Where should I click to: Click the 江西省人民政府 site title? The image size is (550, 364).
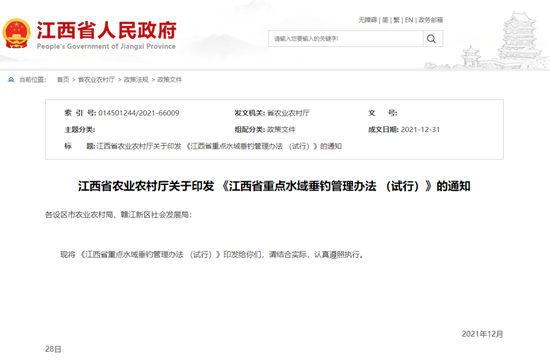(x=106, y=30)
